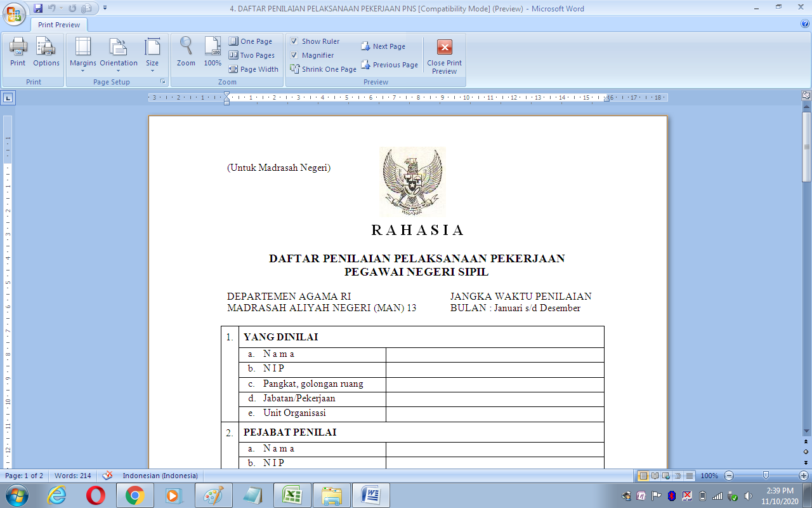Set zoom to 100% view
Image resolution: width=812 pixels, height=508 pixels.
[x=213, y=54]
